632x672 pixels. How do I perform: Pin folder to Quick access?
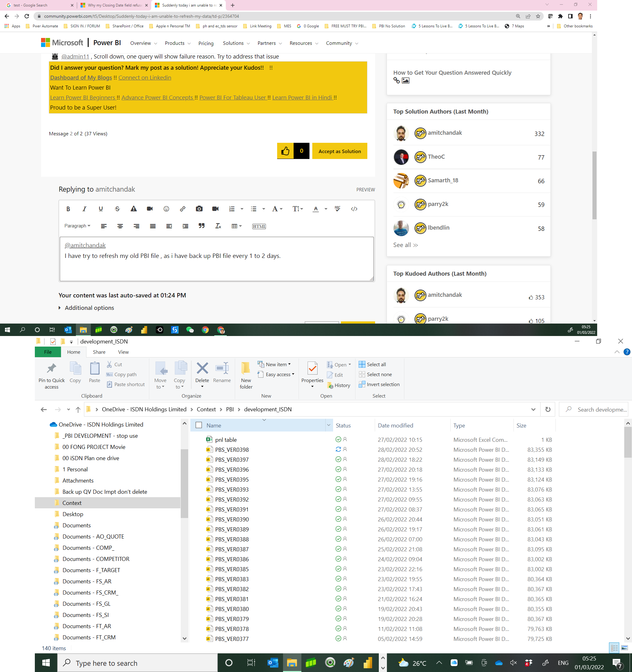52,375
